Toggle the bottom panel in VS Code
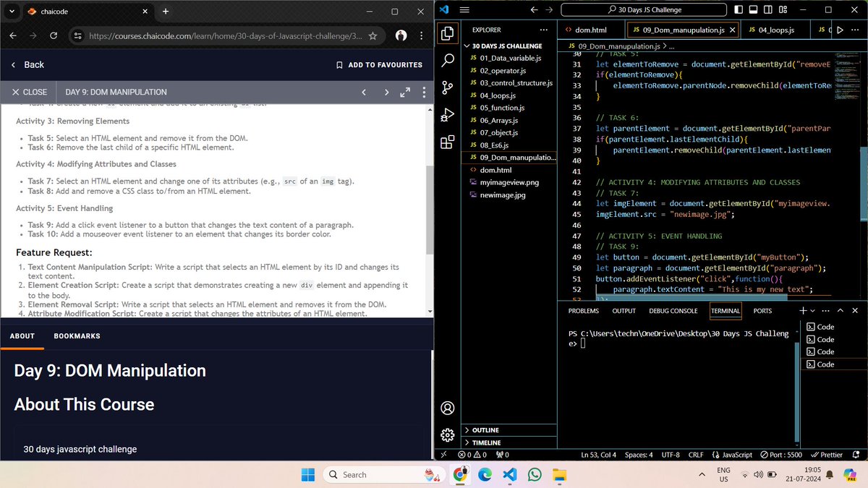 coord(753,9)
